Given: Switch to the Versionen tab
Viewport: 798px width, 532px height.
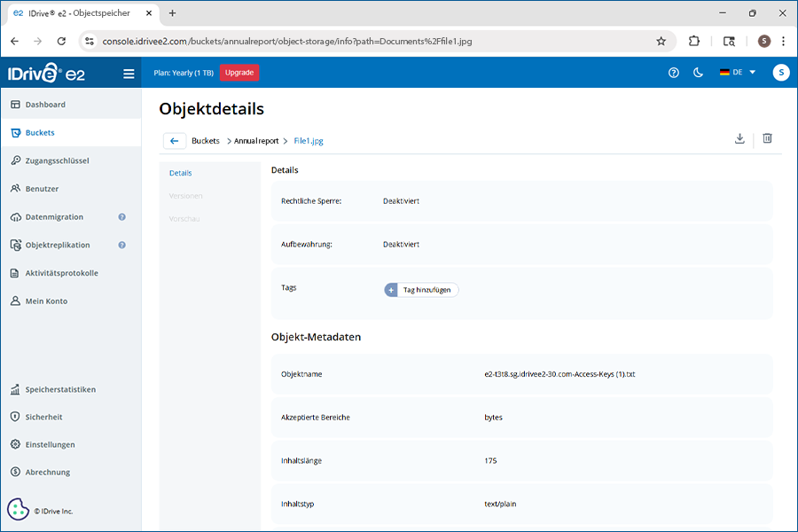Looking at the screenshot, I should pos(186,196).
